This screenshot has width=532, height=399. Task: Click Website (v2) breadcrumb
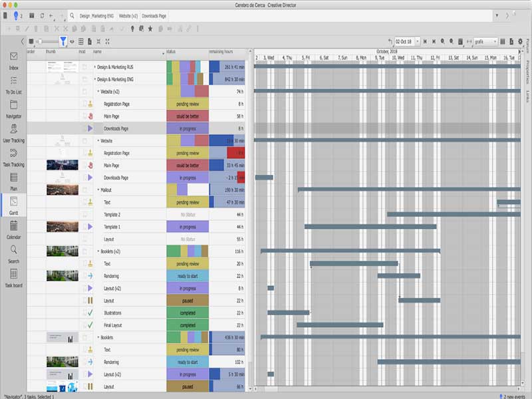pyautogui.click(x=128, y=15)
